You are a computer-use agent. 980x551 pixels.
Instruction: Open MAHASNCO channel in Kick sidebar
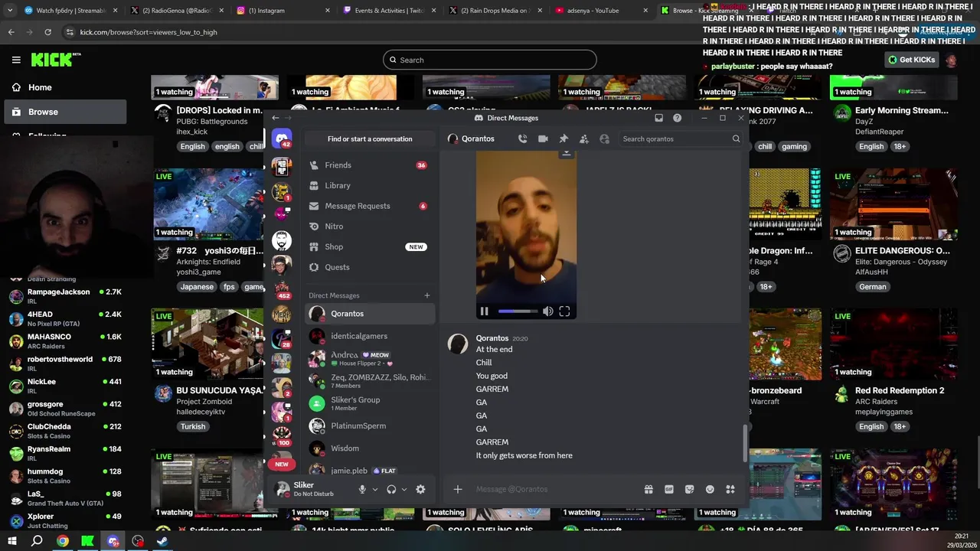click(x=65, y=341)
